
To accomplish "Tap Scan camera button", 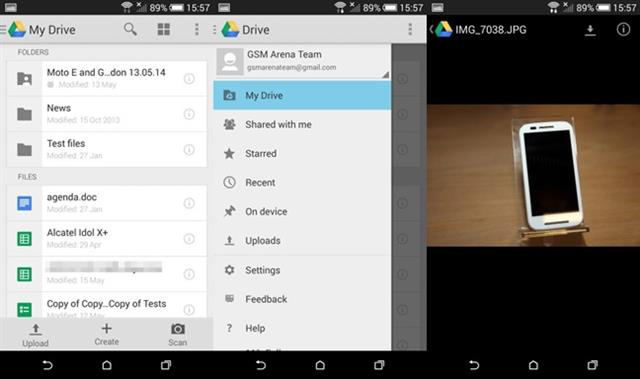I will tap(178, 335).
